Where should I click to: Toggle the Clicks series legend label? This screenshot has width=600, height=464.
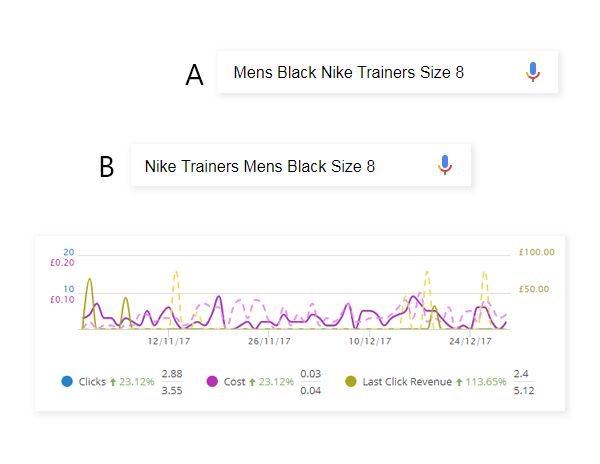coord(92,382)
